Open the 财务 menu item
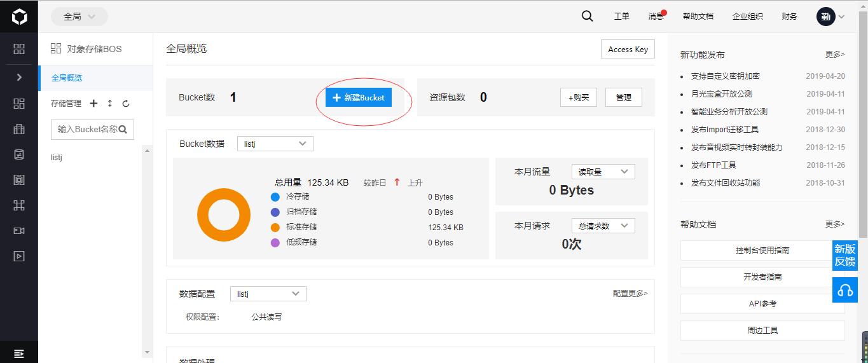The width and height of the screenshot is (868, 363). [790, 17]
